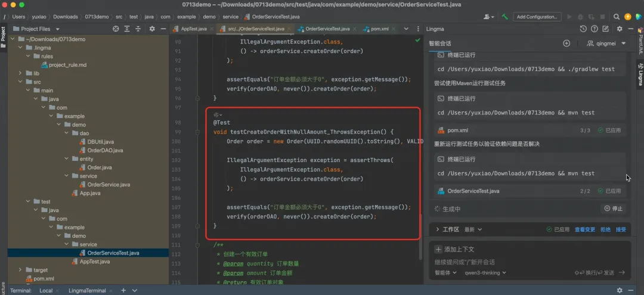This screenshot has height=295, width=644.
Task: Open terminal panel settings gear
Action: tap(620, 290)
